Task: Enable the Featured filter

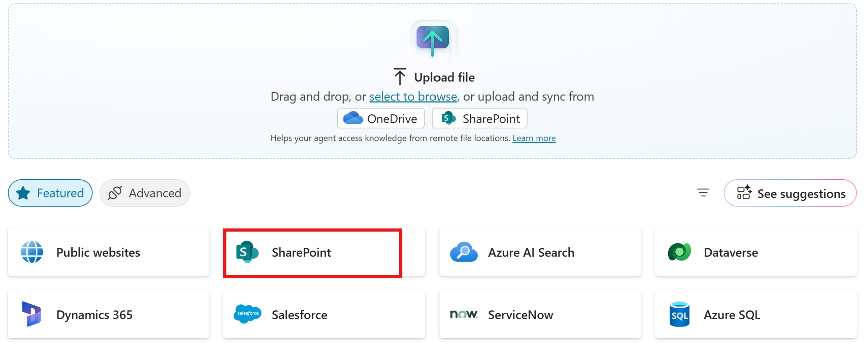Action: click(x=50, y=193)
